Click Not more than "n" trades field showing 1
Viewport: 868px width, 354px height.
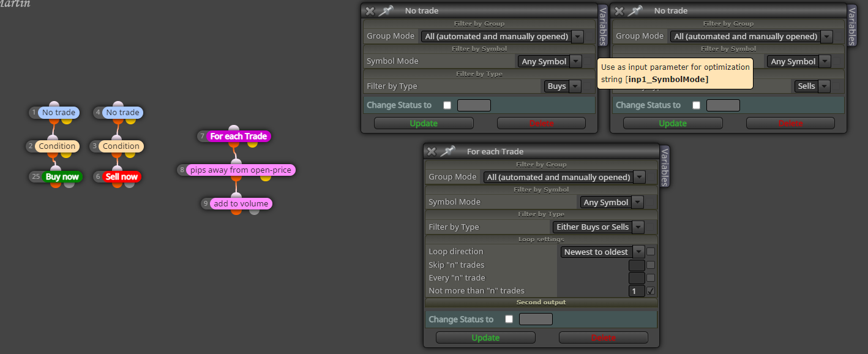point(637,291)
